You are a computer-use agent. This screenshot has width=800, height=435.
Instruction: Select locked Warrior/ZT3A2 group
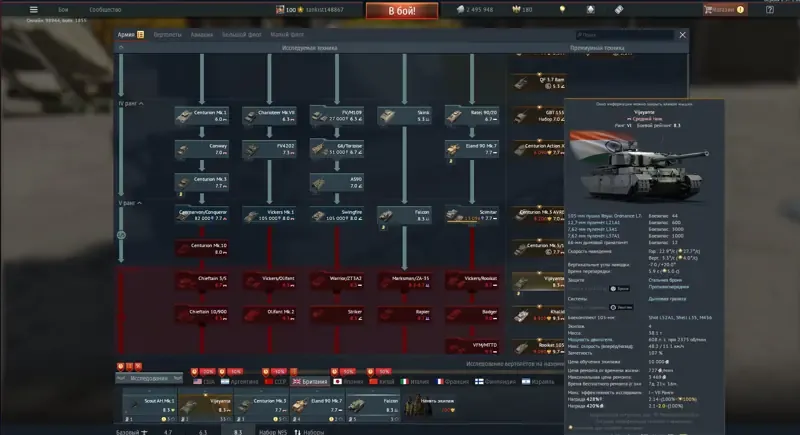click(337, 282)
